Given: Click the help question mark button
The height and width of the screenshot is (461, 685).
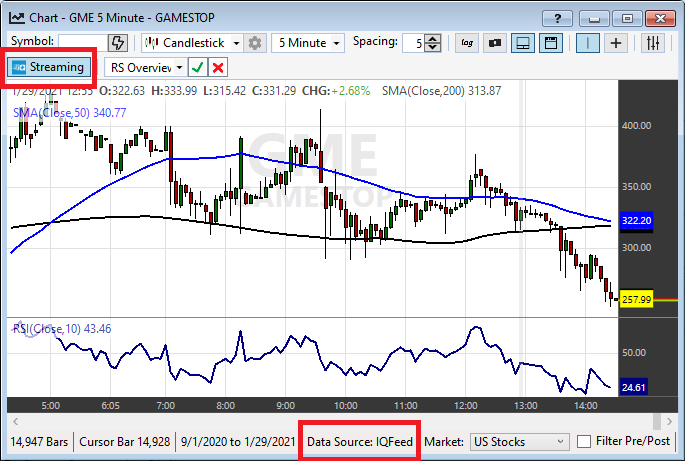Looking at the screenshot, I should 557,18.
